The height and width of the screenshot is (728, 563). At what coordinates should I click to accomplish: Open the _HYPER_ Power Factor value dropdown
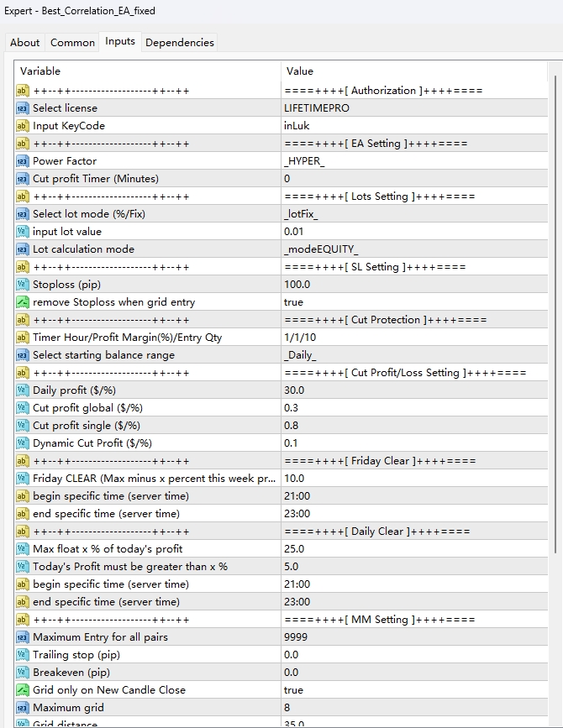pyautogui.click(x=414, y=161)
